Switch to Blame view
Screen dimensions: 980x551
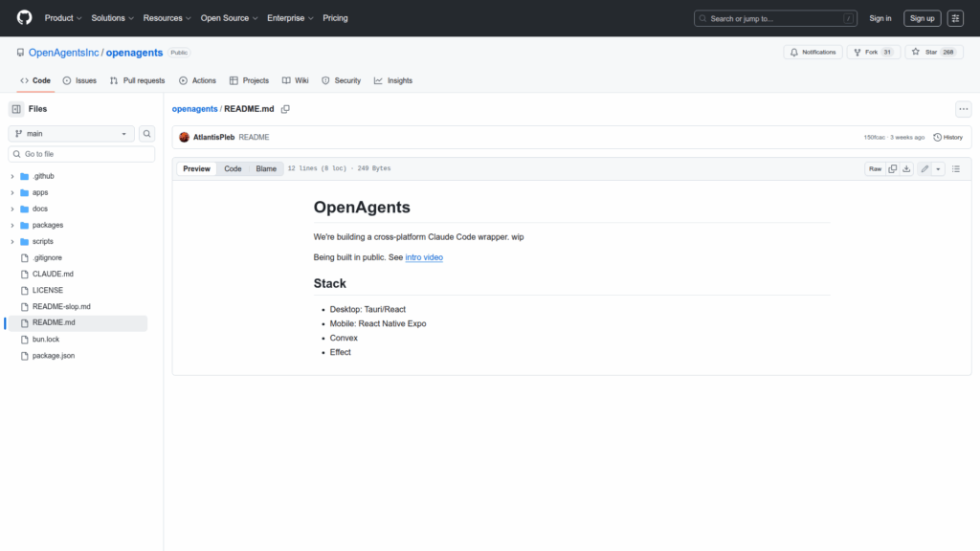click(266, 168)
